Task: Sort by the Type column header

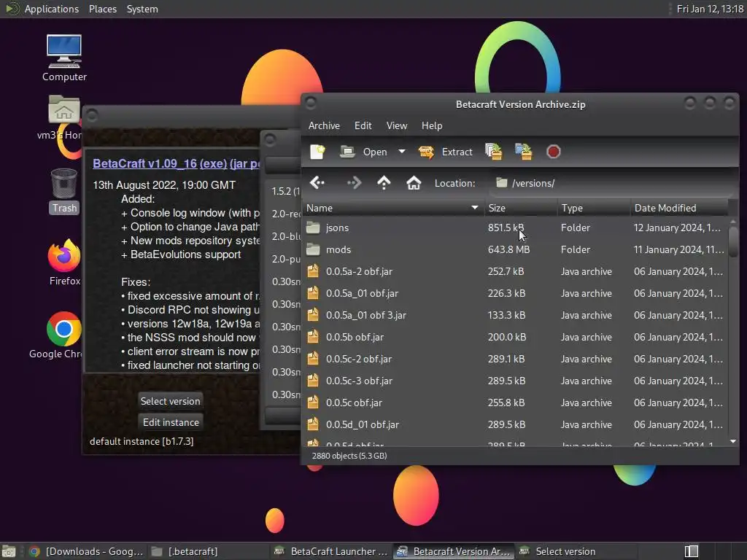Action: tap(594, 208)
